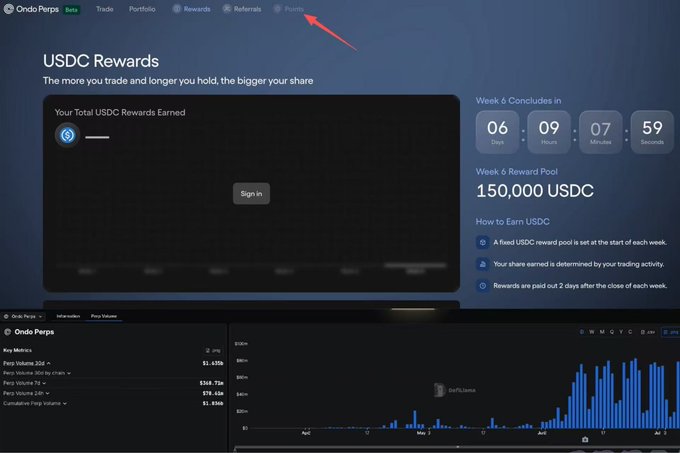680x453 pixels.
Task: Select the C cumulative chart option
Action: pos(630,332)
